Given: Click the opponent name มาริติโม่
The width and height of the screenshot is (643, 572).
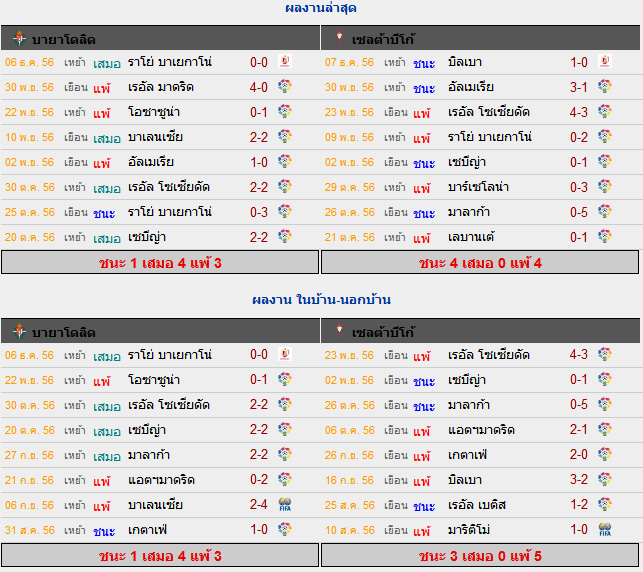Looking at the screenshot, I should pyautogui.click(x=469, y=530).
